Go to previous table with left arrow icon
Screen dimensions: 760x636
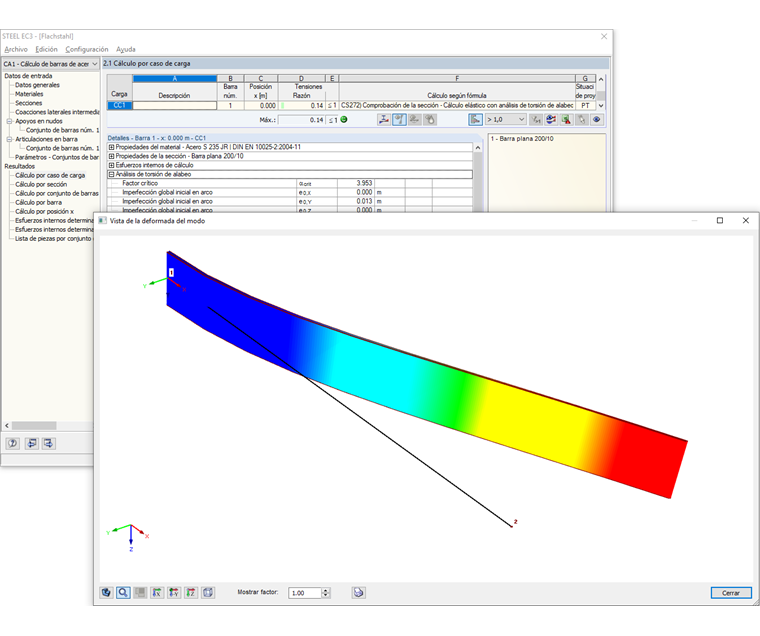tap(32, 443)
